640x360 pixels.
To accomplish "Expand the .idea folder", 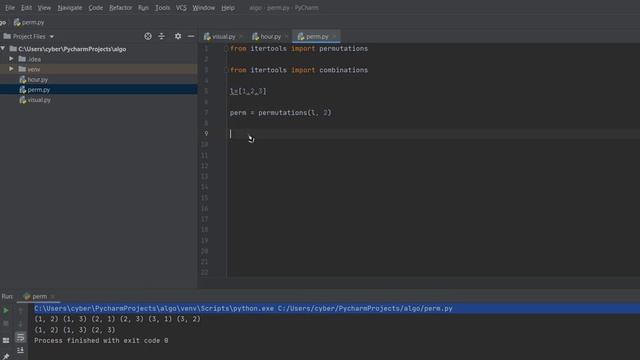I will tap(11, 59).
